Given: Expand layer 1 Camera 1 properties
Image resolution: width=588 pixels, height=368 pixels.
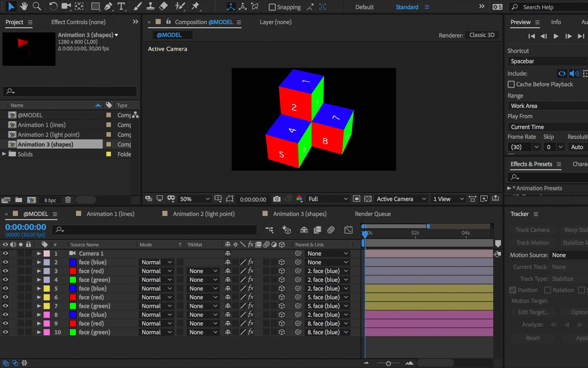Looking at the screenshot, I should click(38, 253).
